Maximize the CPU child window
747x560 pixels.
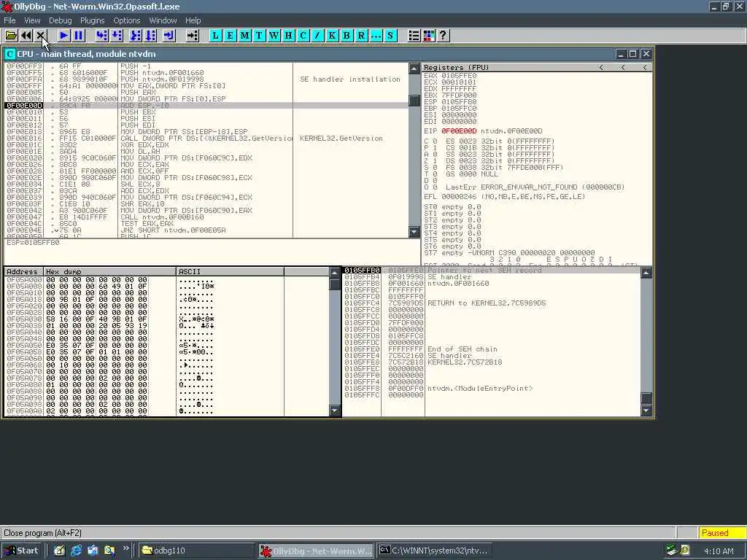click(632, 54)
